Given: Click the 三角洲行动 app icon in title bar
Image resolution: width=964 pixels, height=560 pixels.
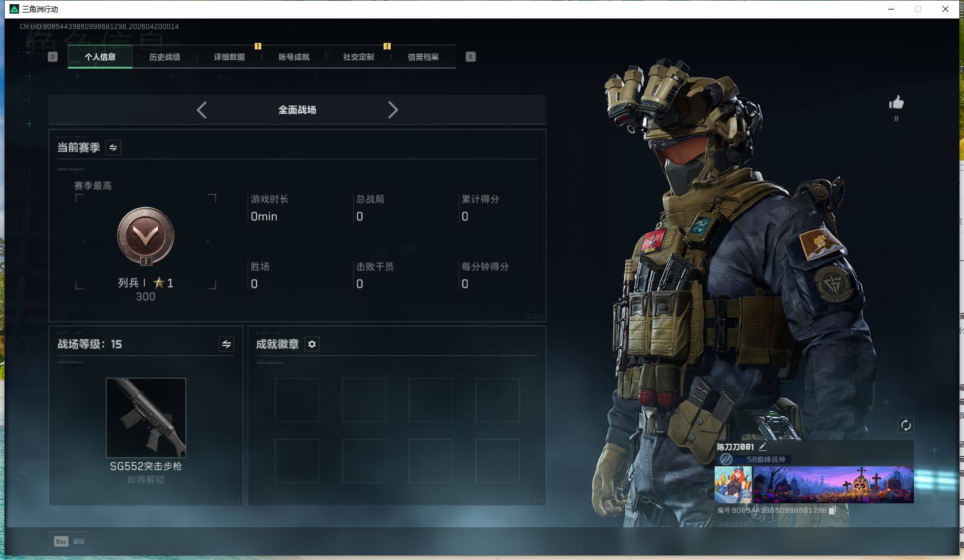Looking at the screenshot, I should (14, 9).
